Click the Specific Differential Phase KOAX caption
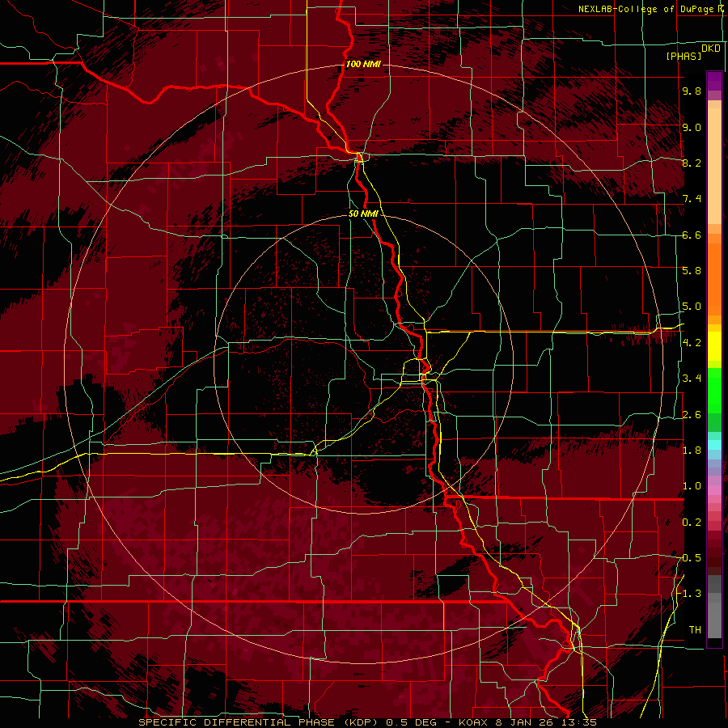The width and height of the screenshot is (728, 728). point(367,722)
